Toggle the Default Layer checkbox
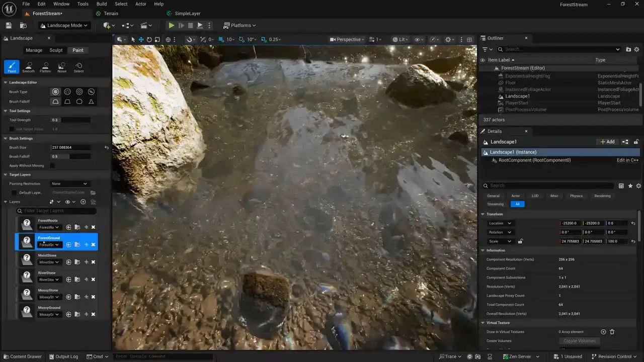This screenshot has height=362, width=644. coord(14,193)
